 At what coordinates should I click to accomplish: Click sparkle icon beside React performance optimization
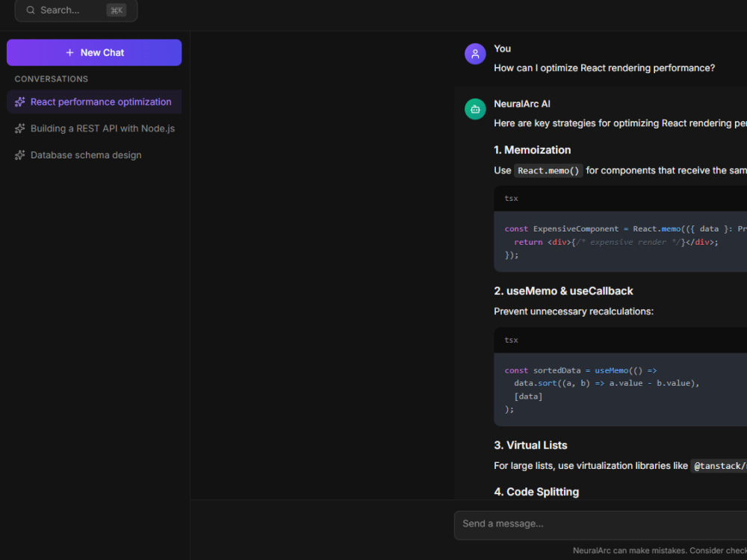[19, 102]
